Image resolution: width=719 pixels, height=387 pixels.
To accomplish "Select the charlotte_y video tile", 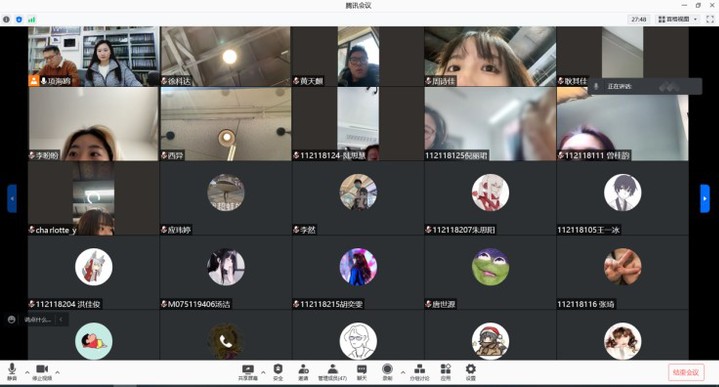I will (x=94, y=199).
